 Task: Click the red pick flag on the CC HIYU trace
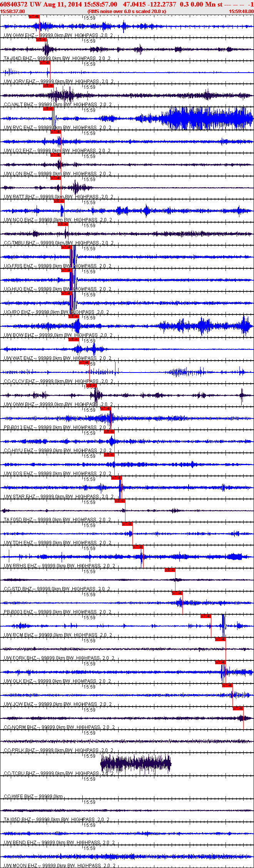coord(109,432)
